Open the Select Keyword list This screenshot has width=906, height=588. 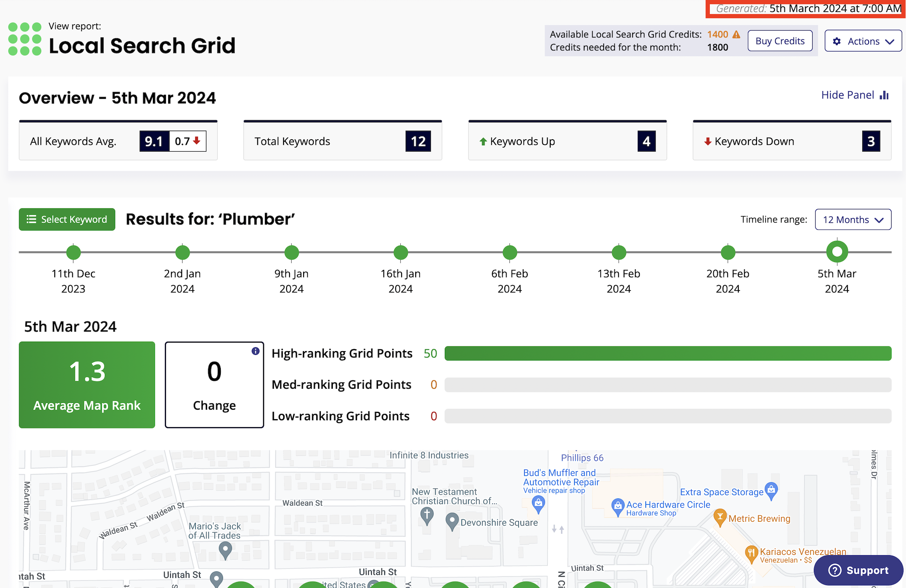click(x=67, y=219)
